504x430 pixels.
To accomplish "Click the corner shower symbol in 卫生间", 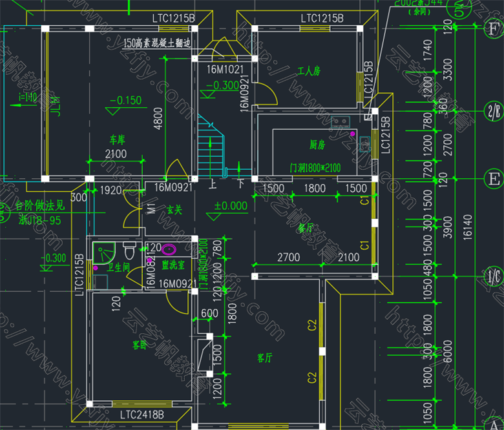I will click(x=104, y=253).
